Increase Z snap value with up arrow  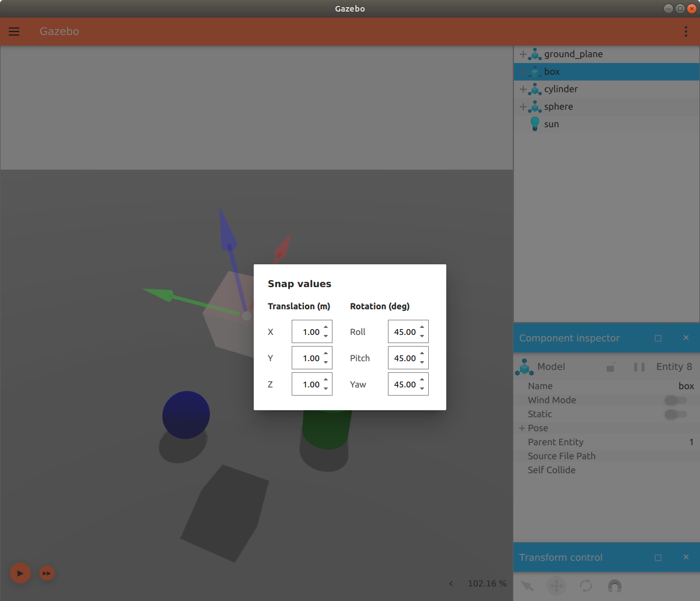(326, 379)
